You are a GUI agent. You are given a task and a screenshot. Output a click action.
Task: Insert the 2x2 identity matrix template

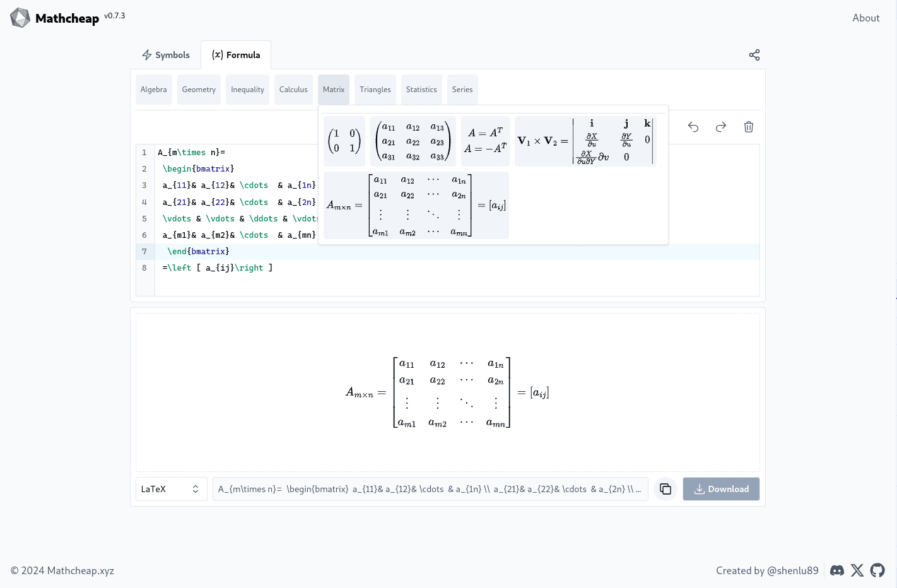[x=344, y=141]
